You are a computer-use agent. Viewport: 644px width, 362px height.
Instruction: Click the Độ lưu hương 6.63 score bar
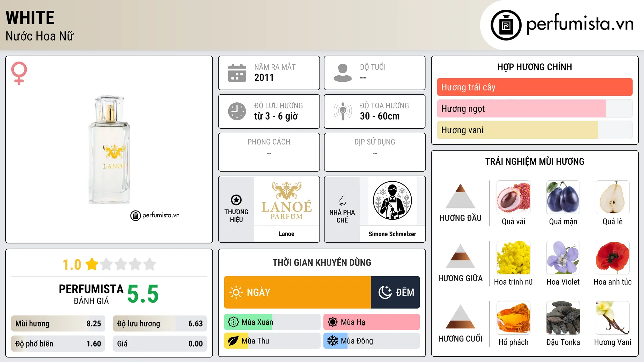point(160,323)
